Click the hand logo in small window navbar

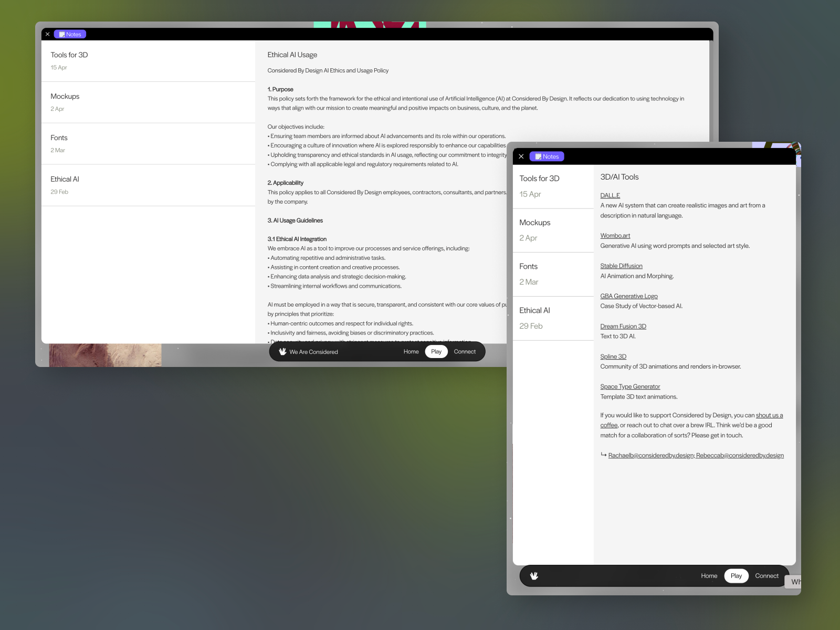pos(534,576)
